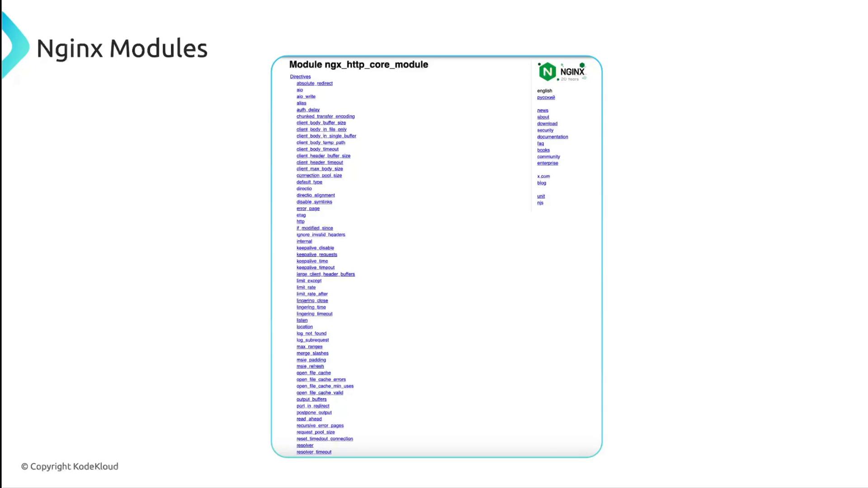Open limit_rate_after directive link
This screenshot has width=868, height=488.
(312, 294)
